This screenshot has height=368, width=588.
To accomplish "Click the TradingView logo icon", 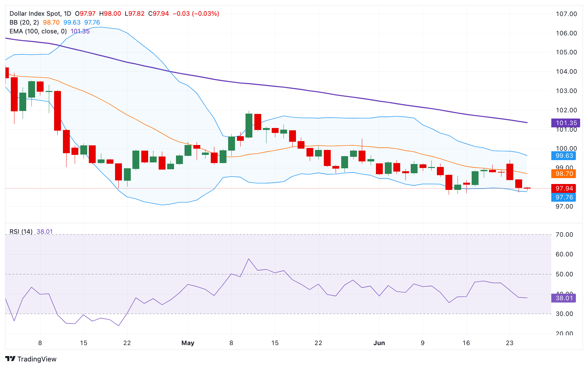I will 10,359.
